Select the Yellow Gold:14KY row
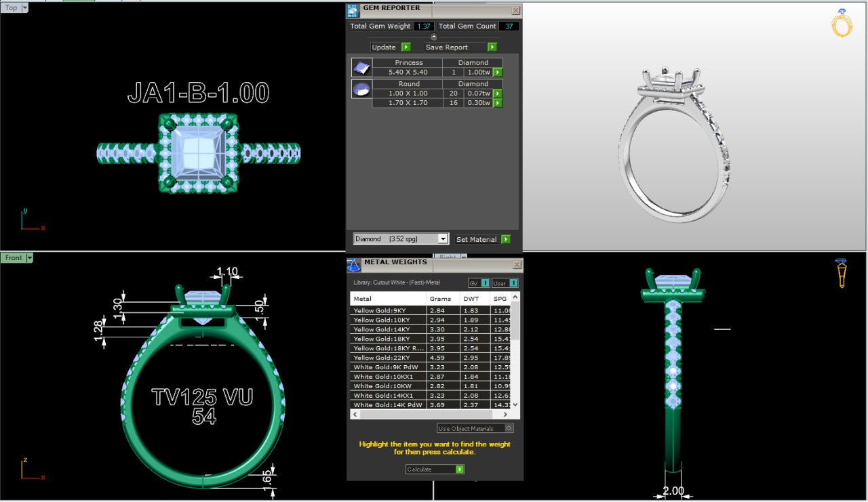Screen dimensions: 868x502 point(430,329)
